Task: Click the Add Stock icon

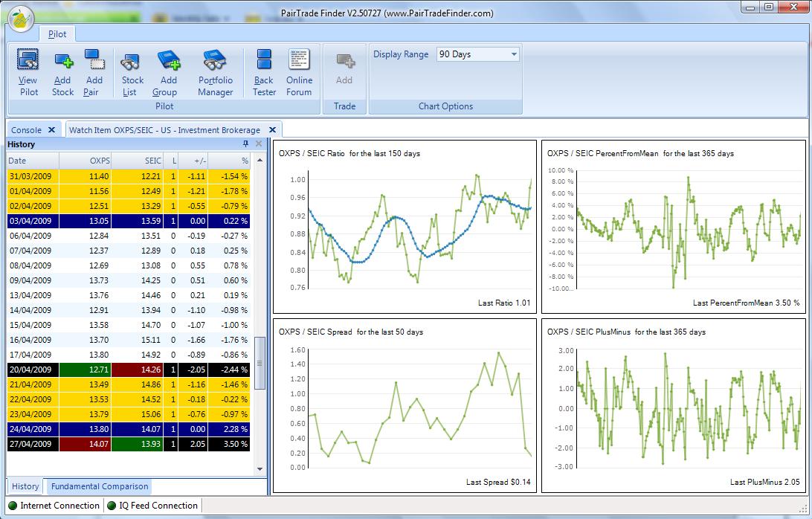Action: tap(63, 59)
